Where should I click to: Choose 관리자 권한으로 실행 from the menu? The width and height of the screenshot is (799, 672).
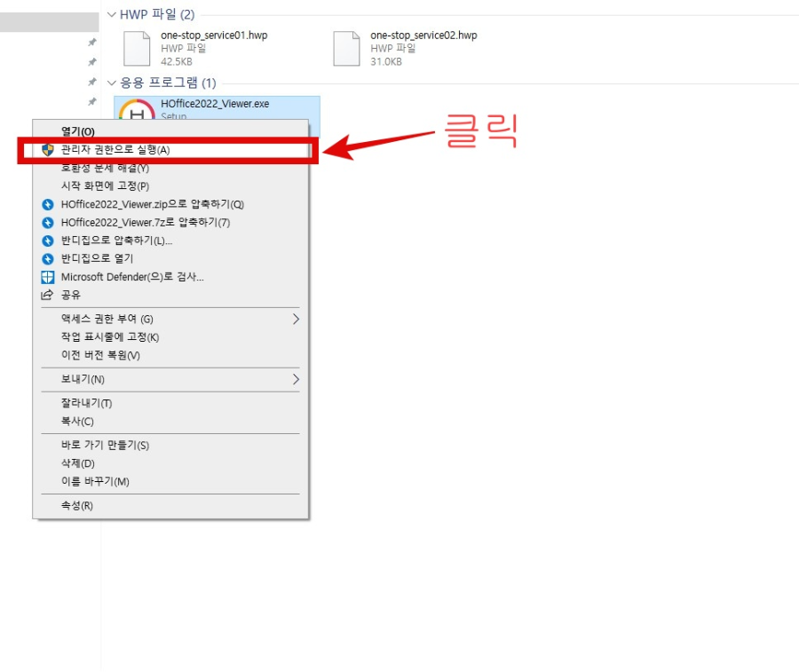pyautogui.click(x=115, y=148)
